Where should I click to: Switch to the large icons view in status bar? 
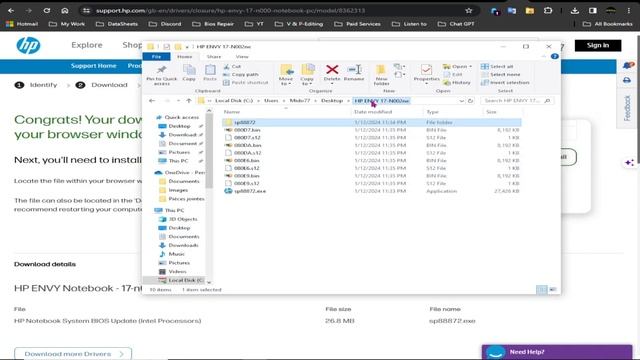click(x=553, y=289)
